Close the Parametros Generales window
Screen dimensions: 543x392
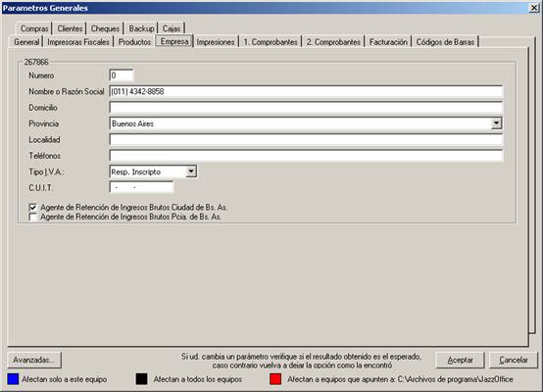pyautogui.click(x=534, y=8)
